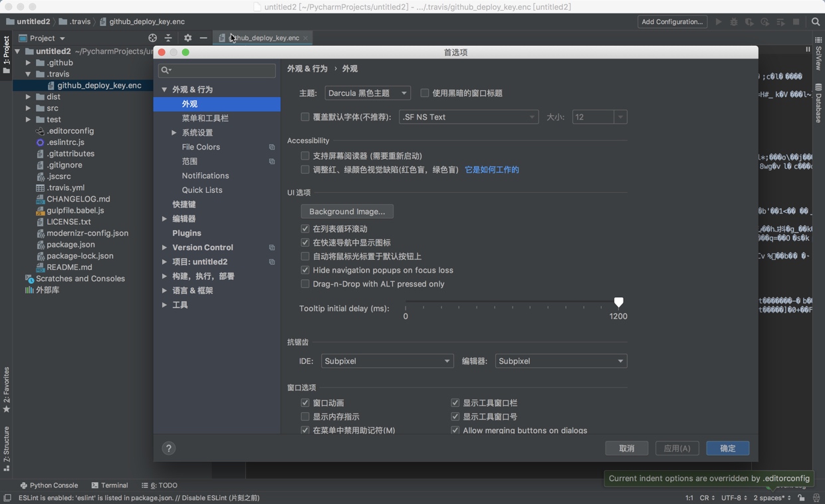
Task: Close the github_deploy_key.enc editor tab
Action: (306, 38)
